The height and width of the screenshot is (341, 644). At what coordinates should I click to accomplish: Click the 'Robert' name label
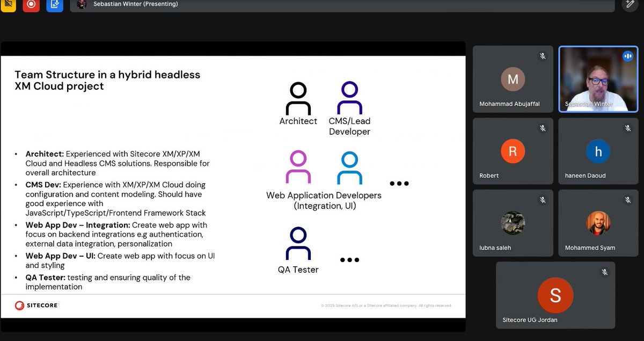tap(489, 176)
